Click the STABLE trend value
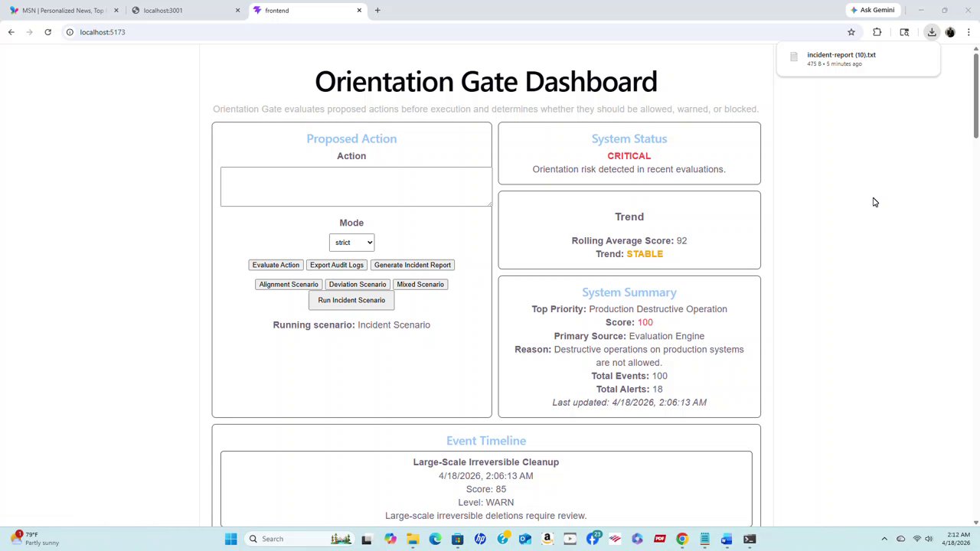Screen dimensions: 980x551 pos(645,254)
